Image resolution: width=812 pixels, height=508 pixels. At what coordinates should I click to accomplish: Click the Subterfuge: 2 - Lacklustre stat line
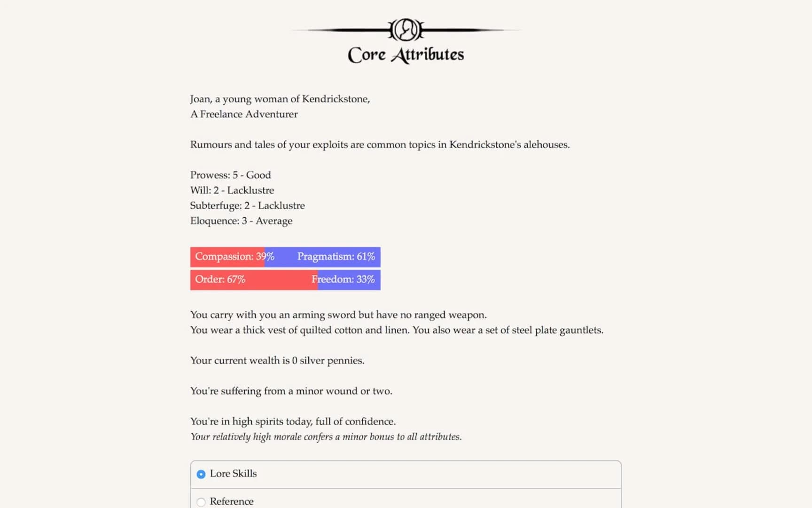(247, 206)
